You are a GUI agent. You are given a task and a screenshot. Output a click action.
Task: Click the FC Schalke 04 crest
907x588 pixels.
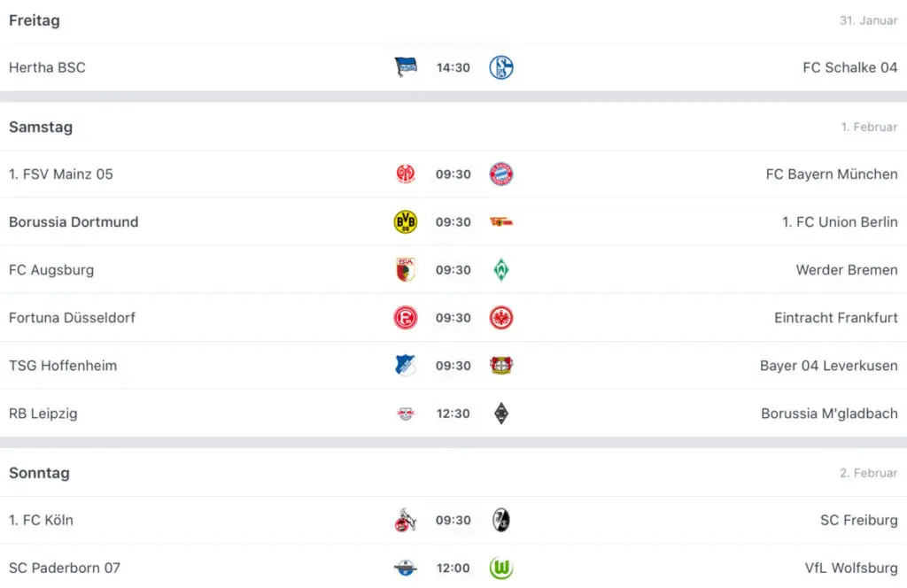pyautogui.click(x=501, y=67)
